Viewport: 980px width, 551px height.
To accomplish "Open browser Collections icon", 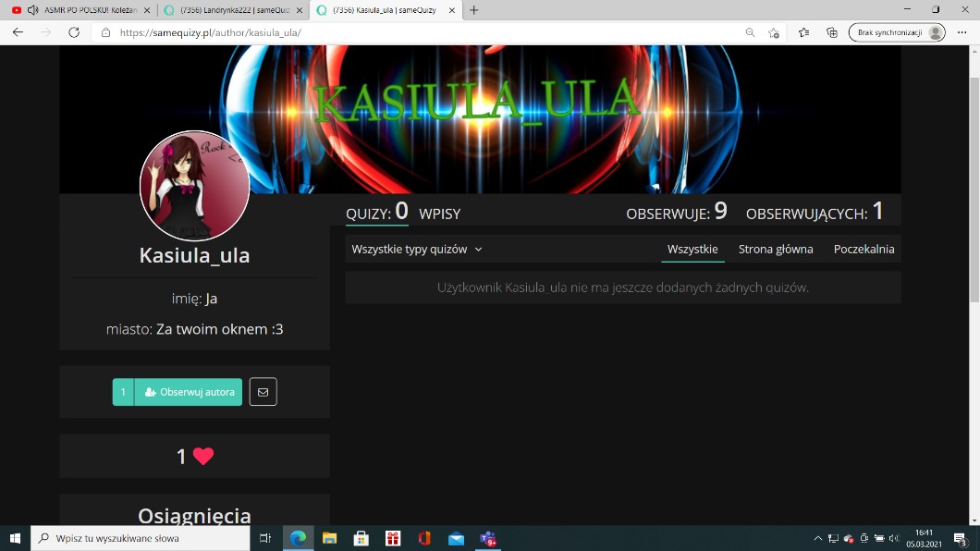I will point(832,32).
